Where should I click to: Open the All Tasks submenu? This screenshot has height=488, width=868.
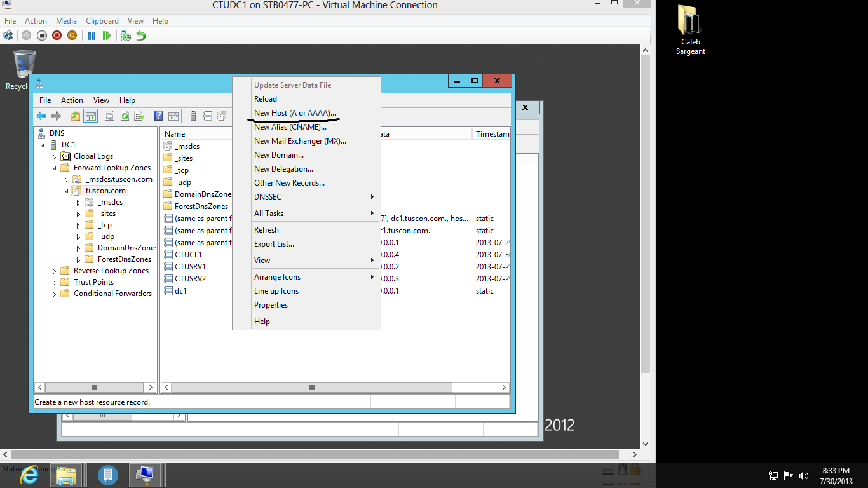click(306, 213)
